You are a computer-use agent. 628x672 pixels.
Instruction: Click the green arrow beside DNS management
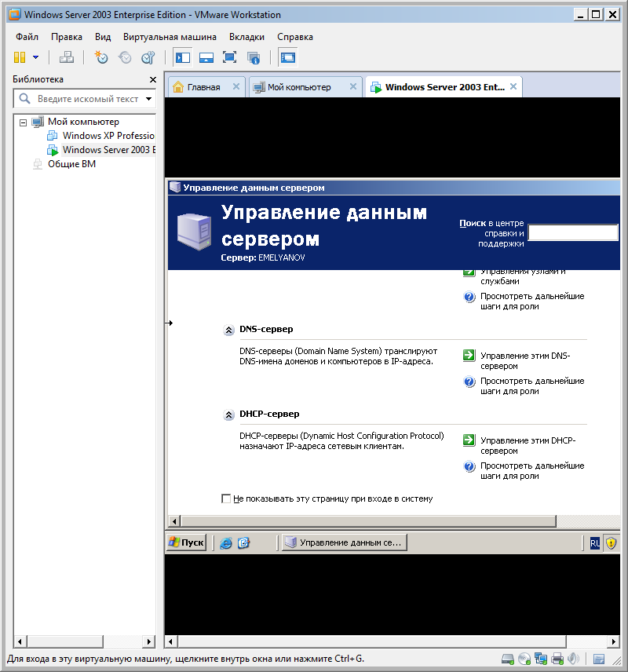(469, 356)
